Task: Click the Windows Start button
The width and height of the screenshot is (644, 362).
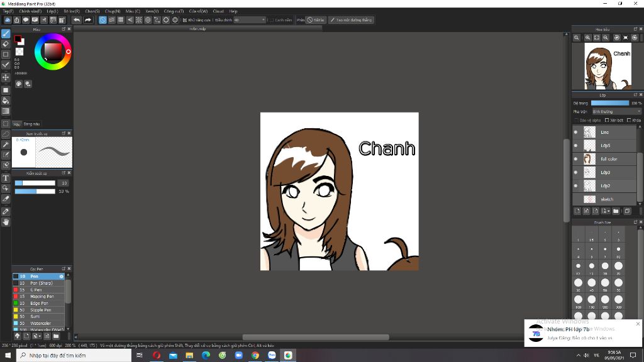Action: pyautogui.click(x=8, y=356)
